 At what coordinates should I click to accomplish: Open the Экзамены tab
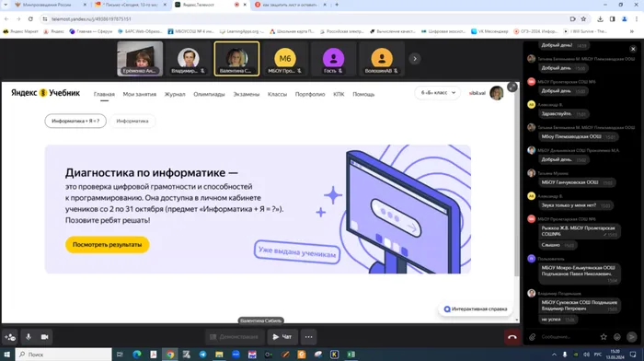pyautogui.click(x=247, y=94)
